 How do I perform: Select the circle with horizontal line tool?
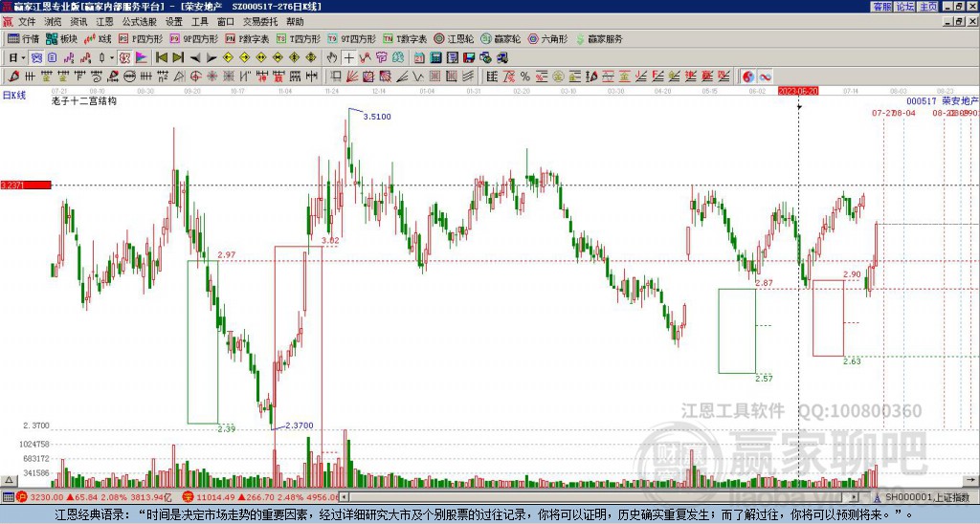(130, 76)
